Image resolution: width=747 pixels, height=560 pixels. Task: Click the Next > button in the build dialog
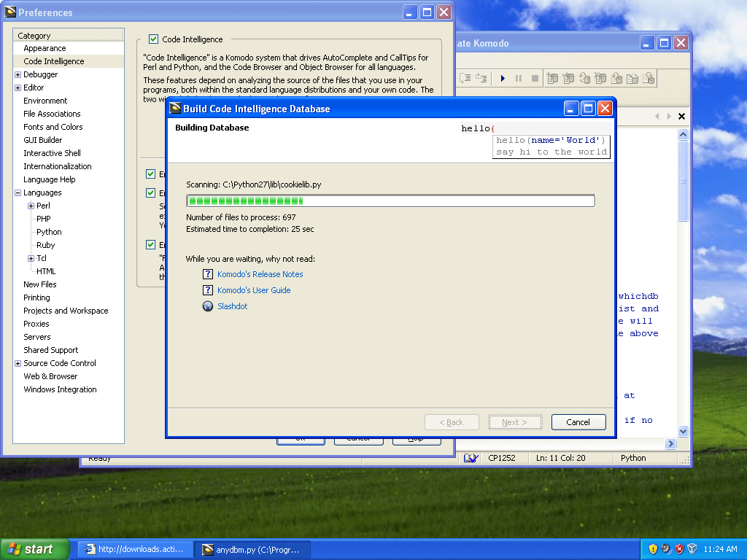coord(514,422)
